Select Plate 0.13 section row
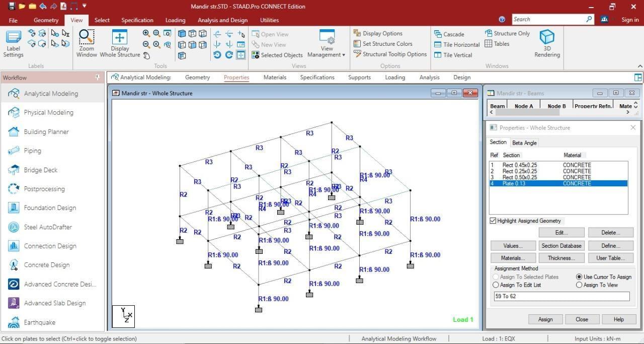This screenshot has width=644, height=344. 558,183
